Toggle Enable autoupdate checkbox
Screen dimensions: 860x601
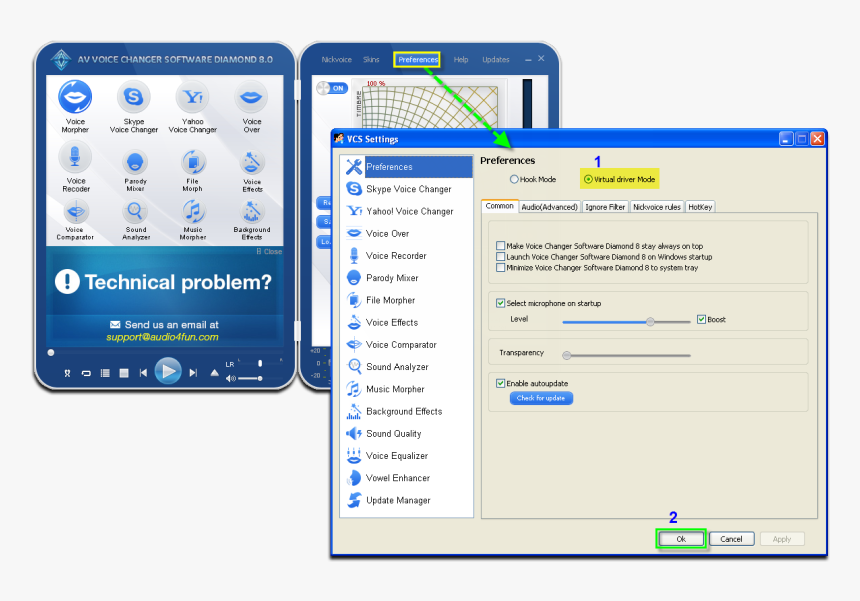click(500, 383)
